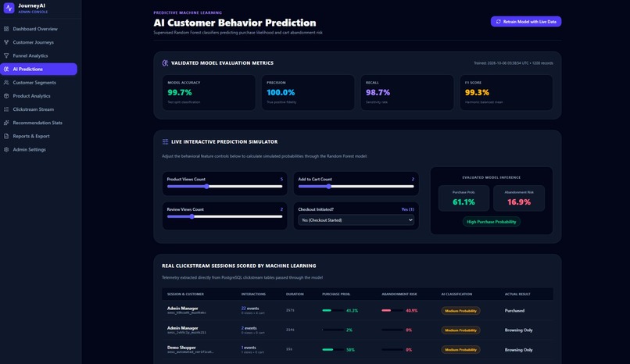
Task: Click the 40.9% abandonment risk bar
Action: 392,310
